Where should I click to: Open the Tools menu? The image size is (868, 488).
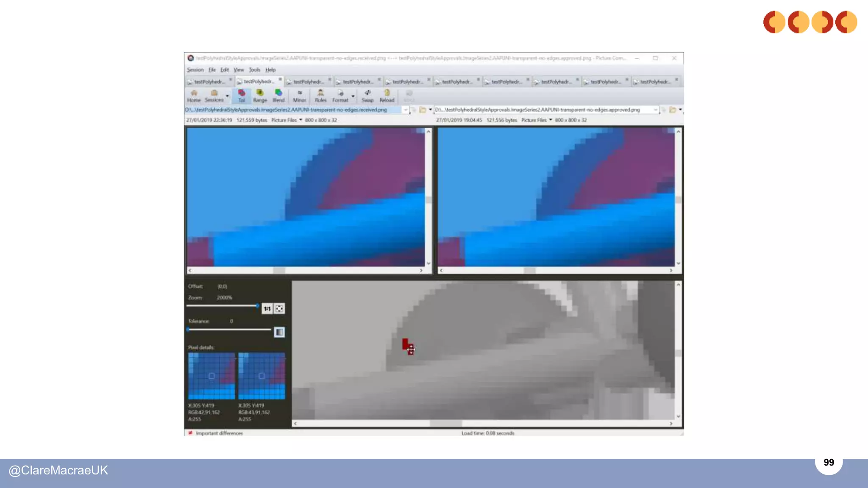(x=254, y=70)
